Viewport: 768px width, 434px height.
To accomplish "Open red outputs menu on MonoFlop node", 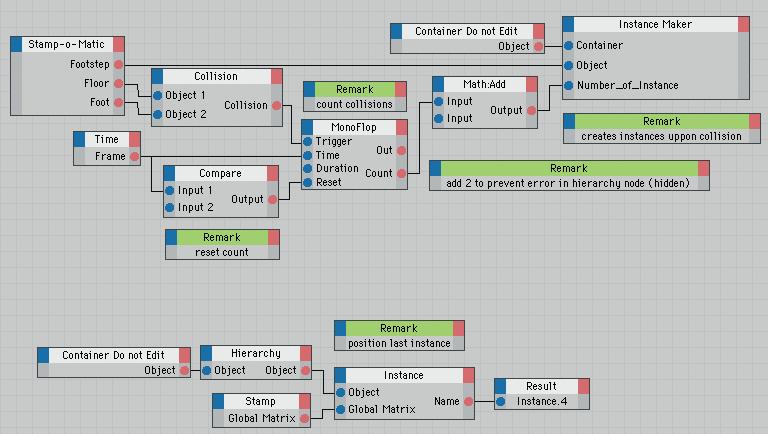I will pos(402,127).
